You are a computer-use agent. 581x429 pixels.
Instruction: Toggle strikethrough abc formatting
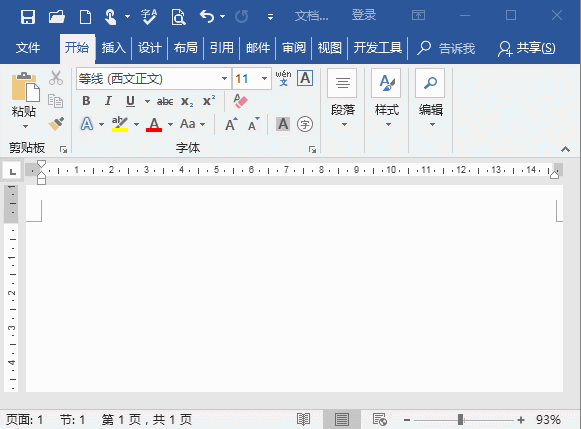[x=165, y=101]
